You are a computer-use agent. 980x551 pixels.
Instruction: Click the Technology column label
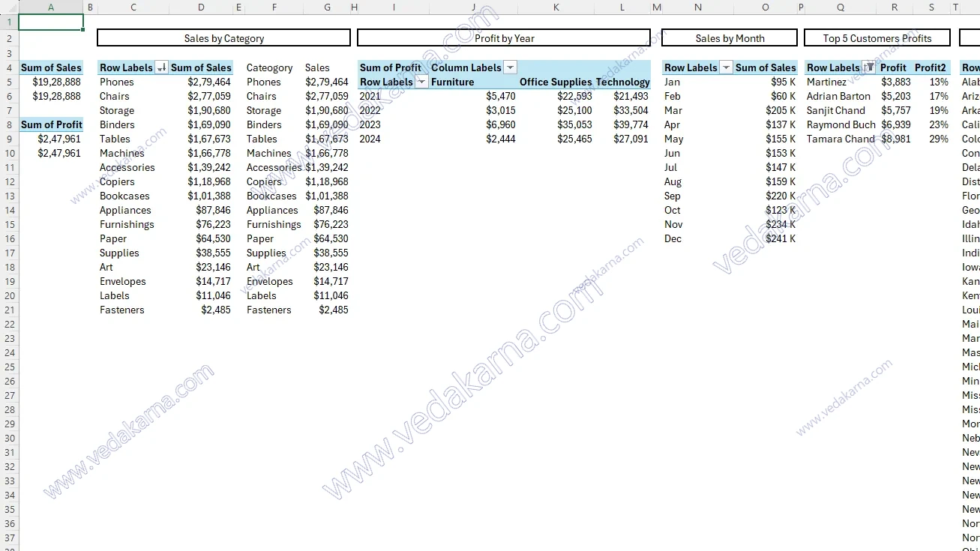623,82
